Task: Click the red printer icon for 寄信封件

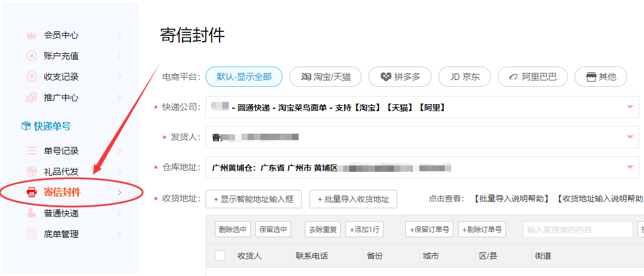Action: (x=32, y=193)
